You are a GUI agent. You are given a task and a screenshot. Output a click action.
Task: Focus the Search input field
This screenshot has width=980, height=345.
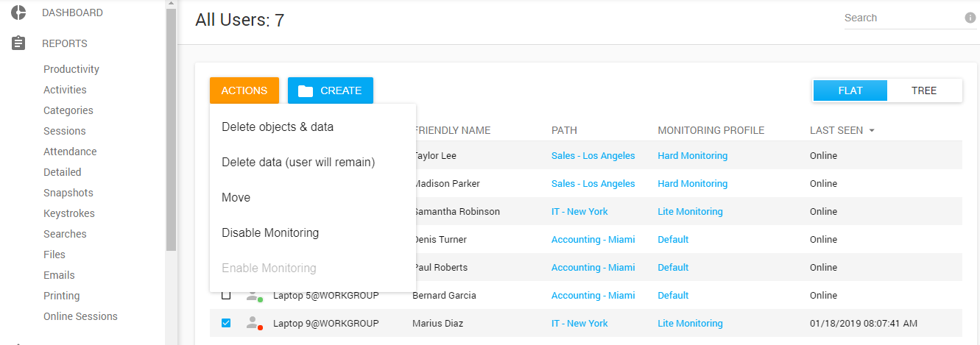pyautogui.click(x=902, y=18)
